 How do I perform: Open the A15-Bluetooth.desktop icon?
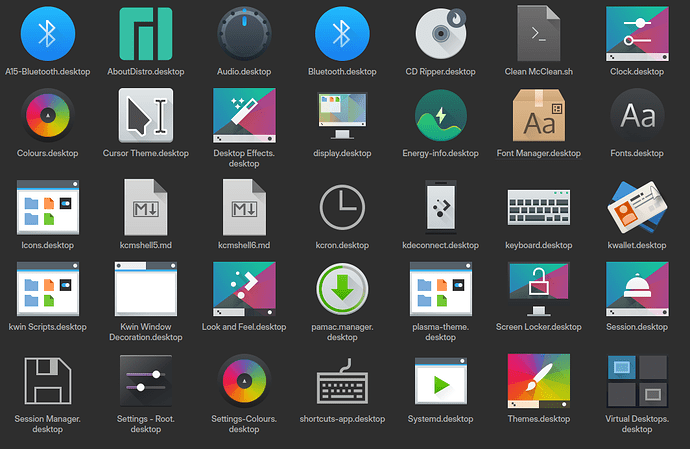[x=48, y=33]
